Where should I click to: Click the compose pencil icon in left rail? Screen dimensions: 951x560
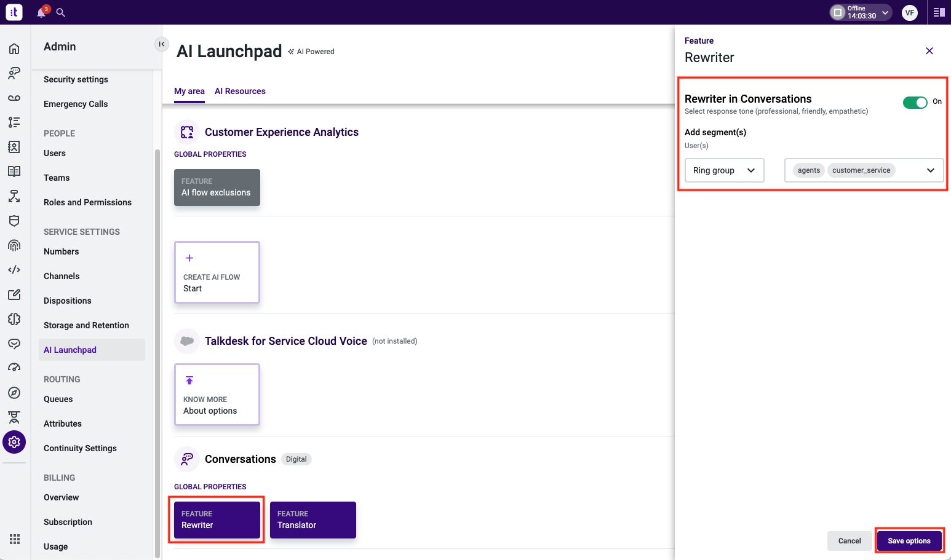[x=14, y=294]
